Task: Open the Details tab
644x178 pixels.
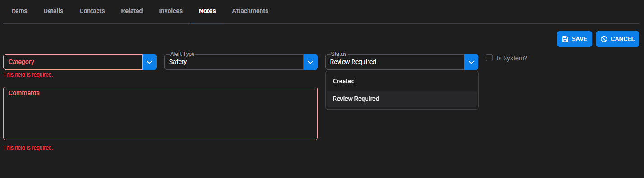Action: 53,11
